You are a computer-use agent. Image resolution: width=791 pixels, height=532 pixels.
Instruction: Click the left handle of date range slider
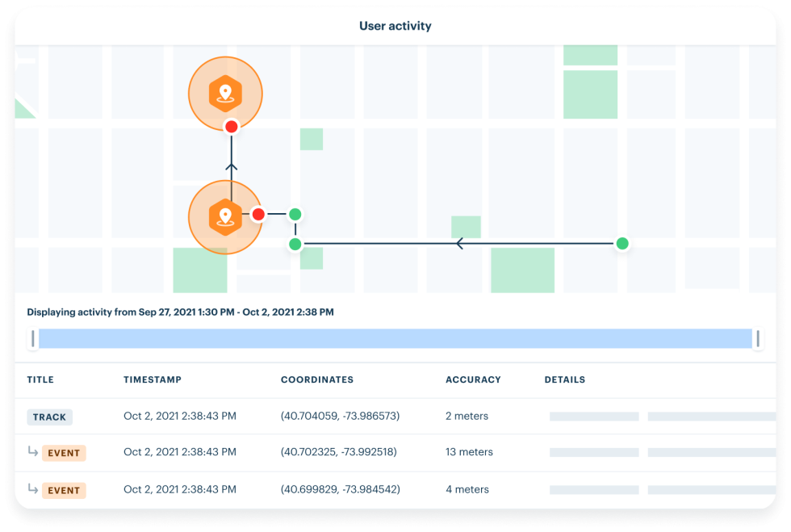[x=32, y=338]
